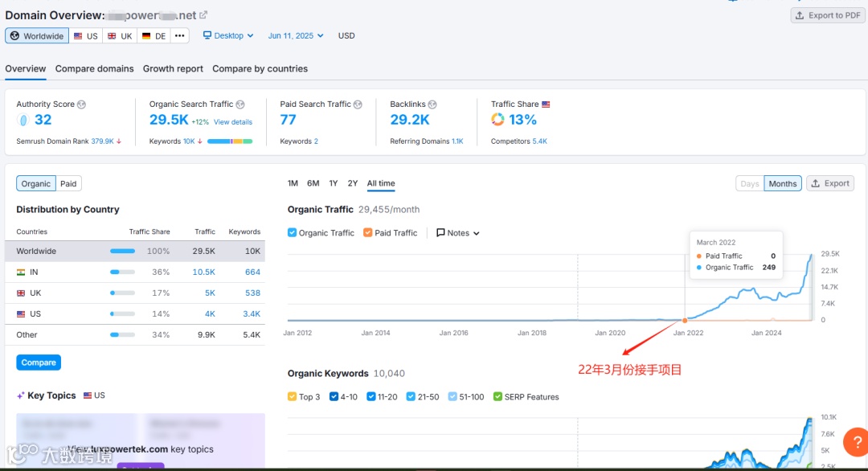Image resolution: width=868 pixels, height=471 pixels.
Task: Click the India flag in country table
Action: pyautogui.click(x=20, y=272)
